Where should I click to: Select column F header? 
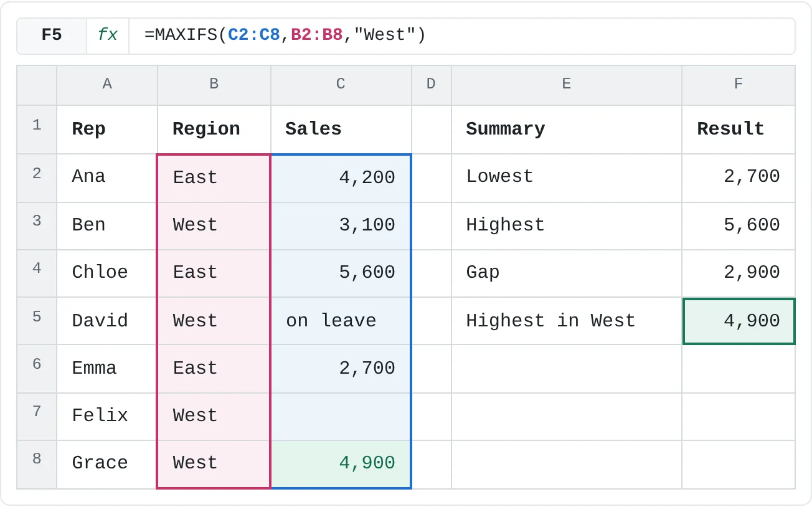tap(739, 84)
